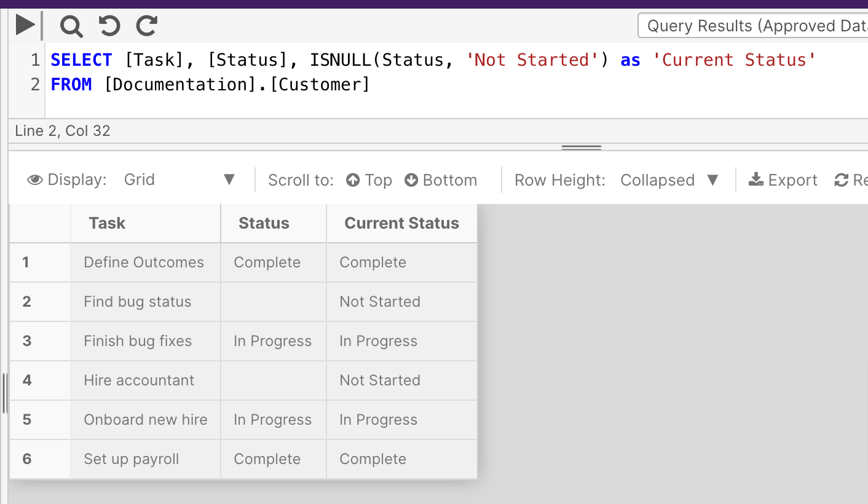This screenshot has height=504, width=868.
Task: Select Status cell 'Complete' for Set up payroll
Action: (x=274, y=459)
